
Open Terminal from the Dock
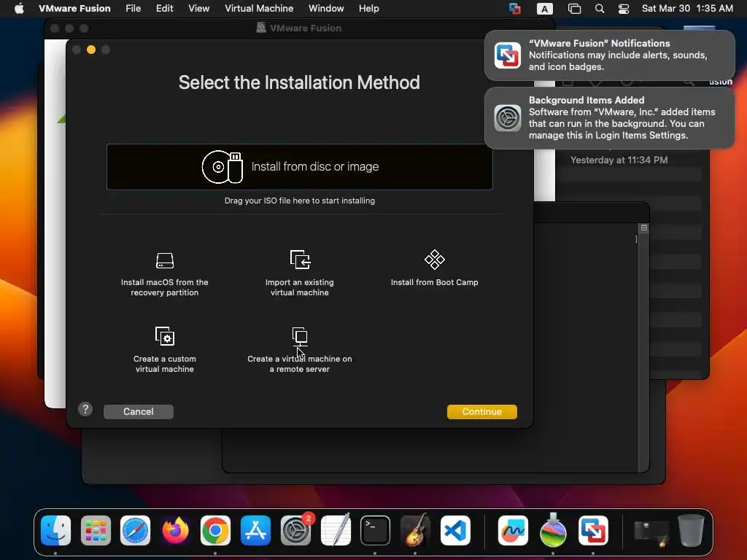[376, 530]
